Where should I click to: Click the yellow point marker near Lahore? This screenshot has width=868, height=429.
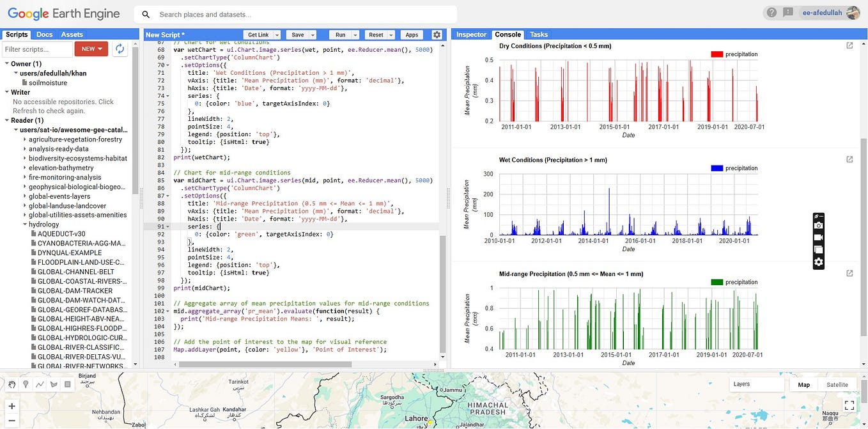click(x=431, y=422)
